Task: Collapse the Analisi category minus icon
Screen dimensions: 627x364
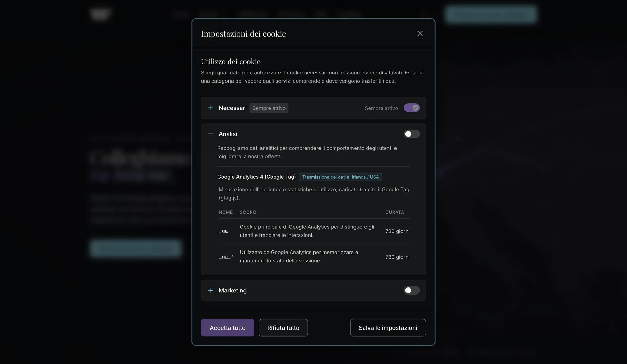Action: coord(211,134)
